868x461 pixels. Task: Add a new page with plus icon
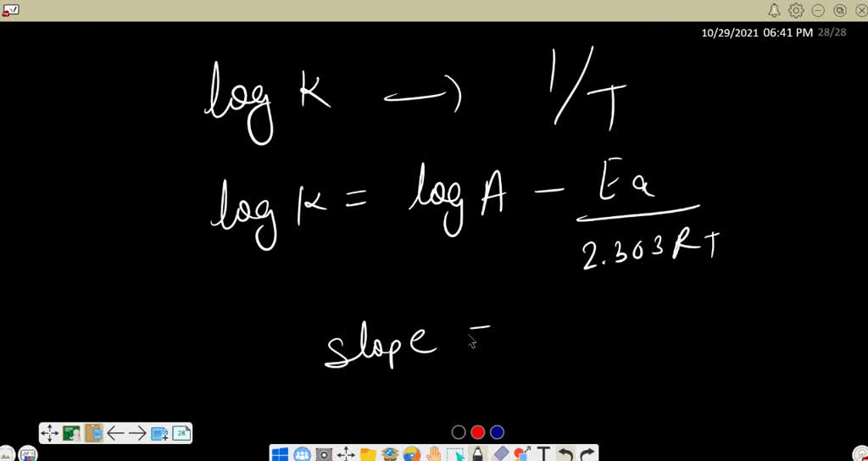[x=159, y=433]
